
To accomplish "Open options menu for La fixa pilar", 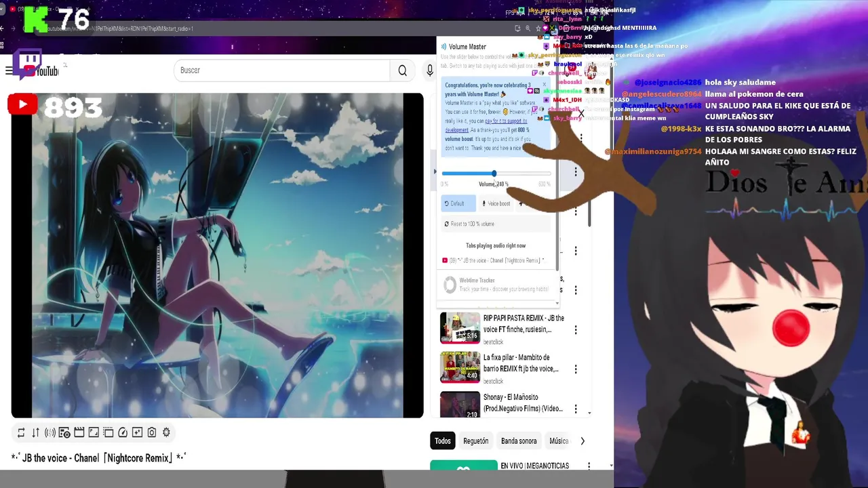I will pos(576,369).
